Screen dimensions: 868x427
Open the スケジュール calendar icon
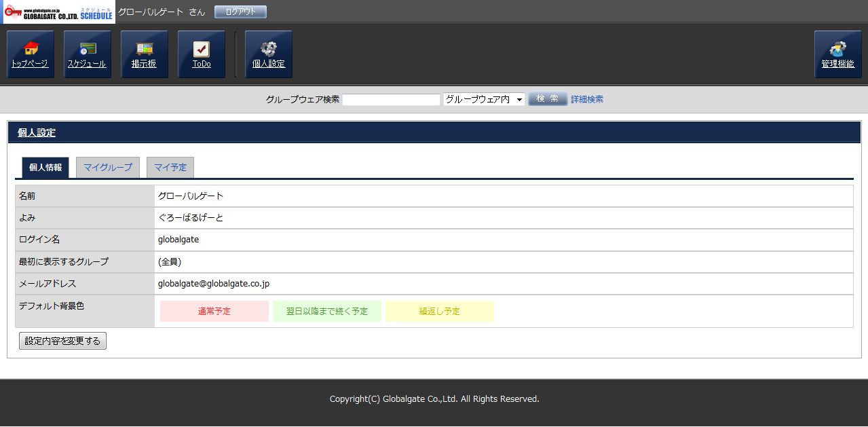pyautogui.click(x=88, y=50)
